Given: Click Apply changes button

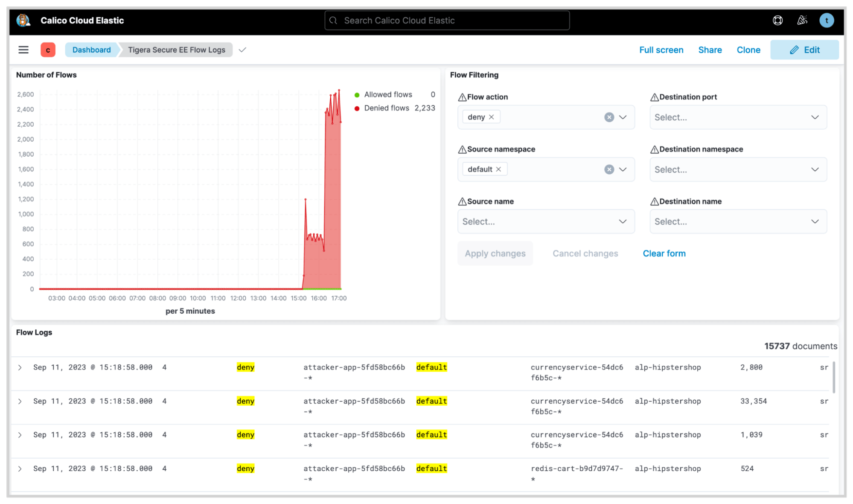Looking at the screenshot, I should point(495,253).
